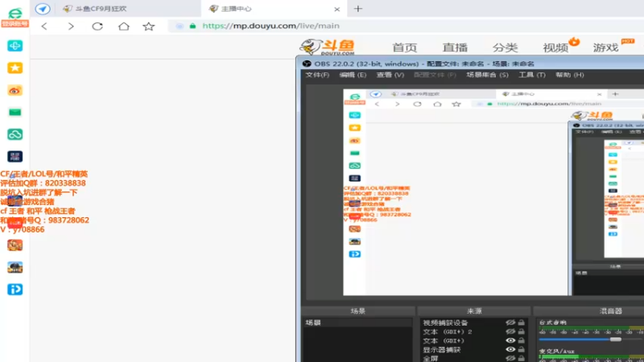Click the shield icon left of the lock
644x362 pixels.
180,26
